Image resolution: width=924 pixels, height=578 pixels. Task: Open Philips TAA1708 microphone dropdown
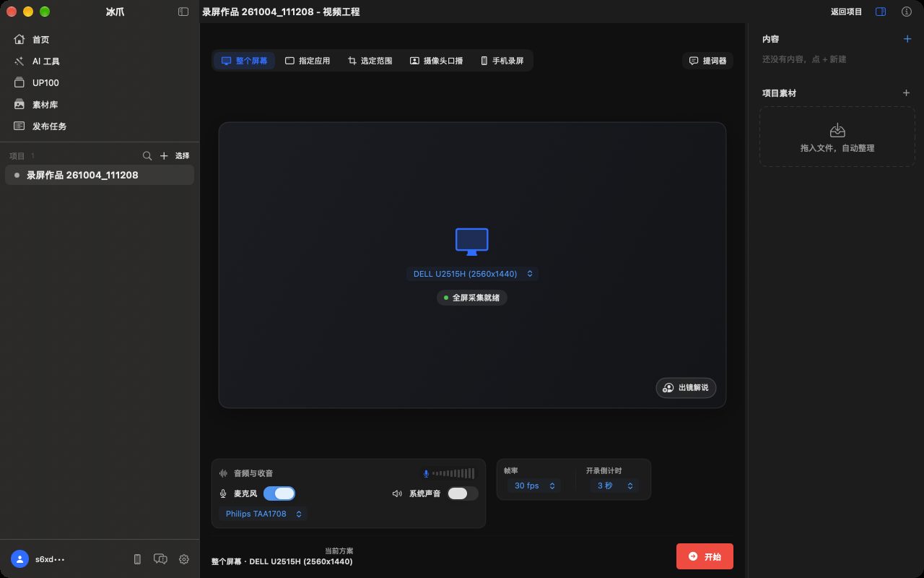pos(263,514)
